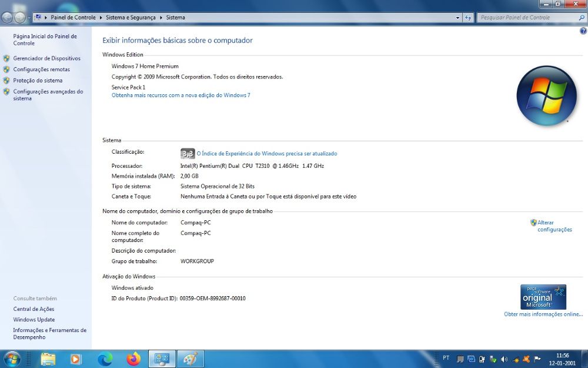Open Página Inicial do Painel de Controle
Viewport: 588px width, 368px height.
(45, 40)
